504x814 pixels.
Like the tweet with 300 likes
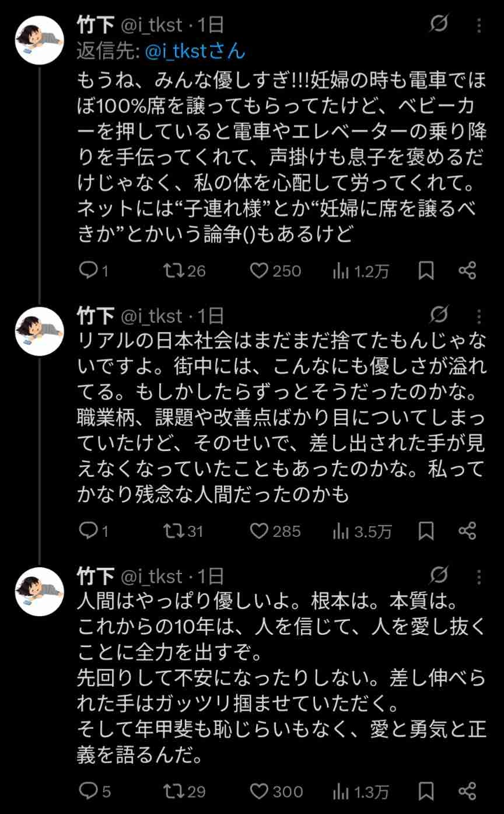pos(259,791)
